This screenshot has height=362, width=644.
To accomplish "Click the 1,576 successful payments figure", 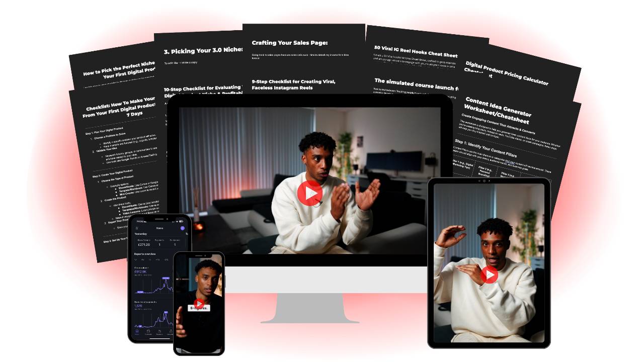I will [138, 306].
